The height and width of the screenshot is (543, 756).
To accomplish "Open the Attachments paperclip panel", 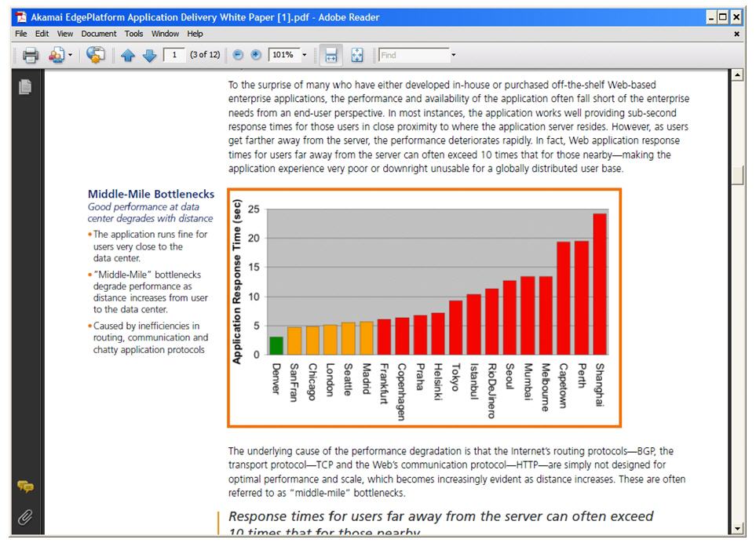I will click(x=25, y=516).
